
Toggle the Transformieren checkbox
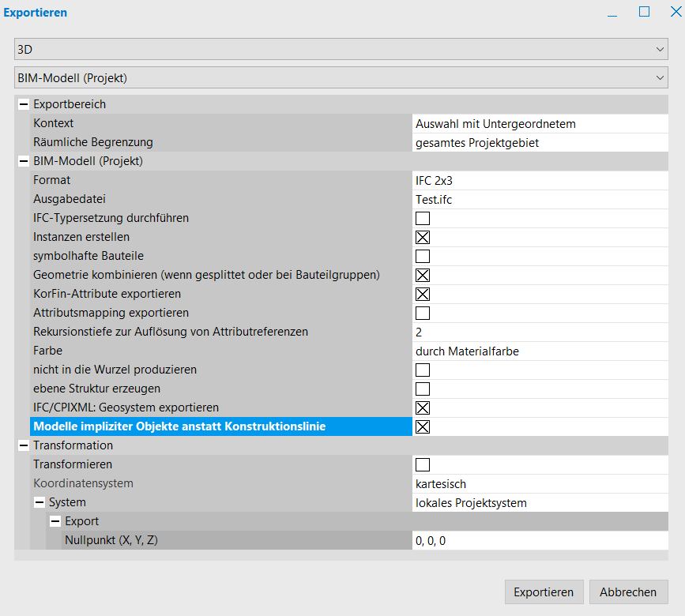[x=423, y=464]
